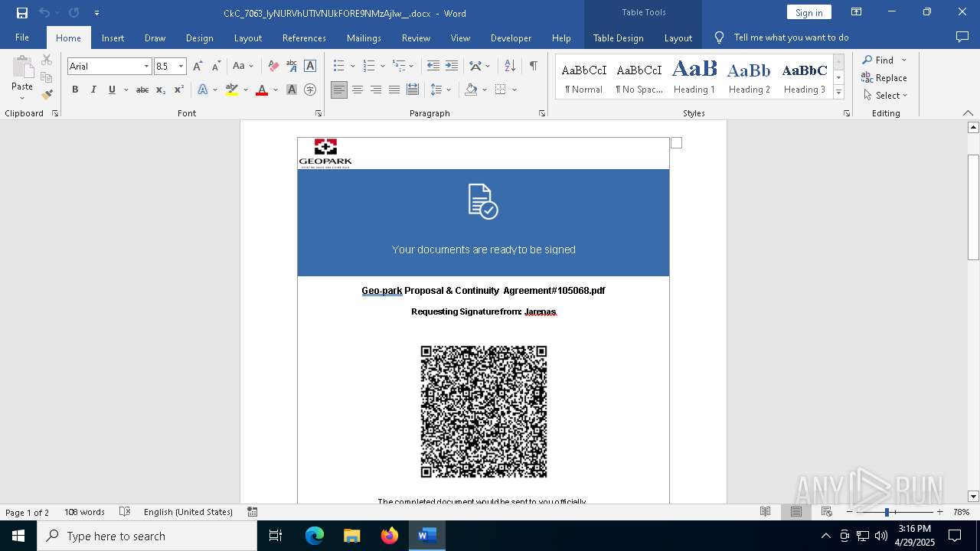Screen dimensions: 980x551
Task: Switch to the Developer tab
Action: point(511,37)
